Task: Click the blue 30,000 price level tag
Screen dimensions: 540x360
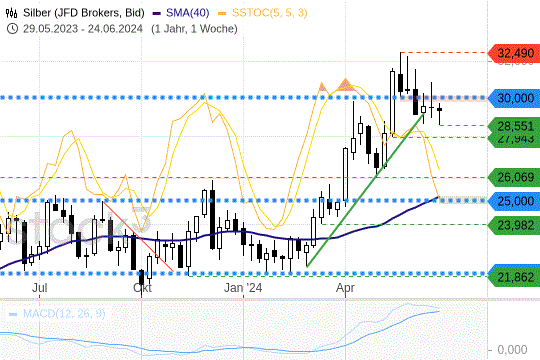Action: click(514, 98)
